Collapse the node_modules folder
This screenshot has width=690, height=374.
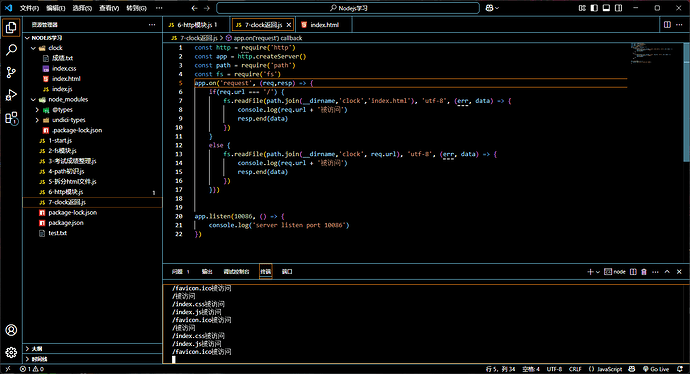click(x=33, y=99)
